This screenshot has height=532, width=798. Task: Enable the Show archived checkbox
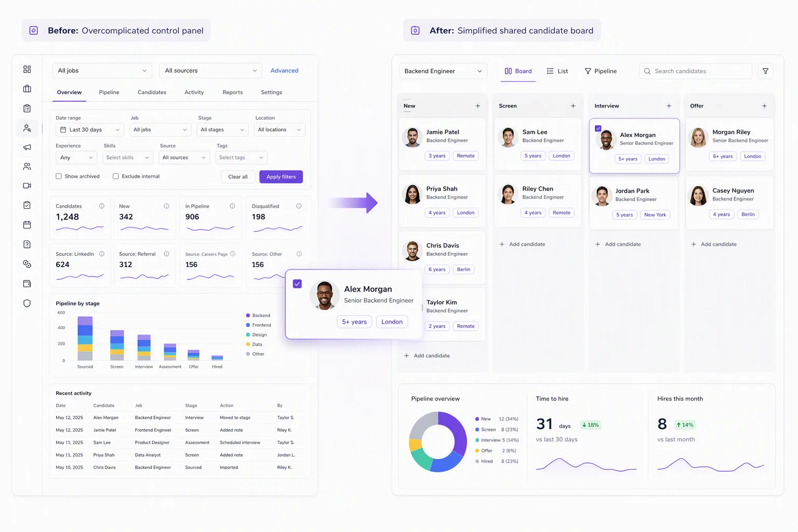point(59,176)
